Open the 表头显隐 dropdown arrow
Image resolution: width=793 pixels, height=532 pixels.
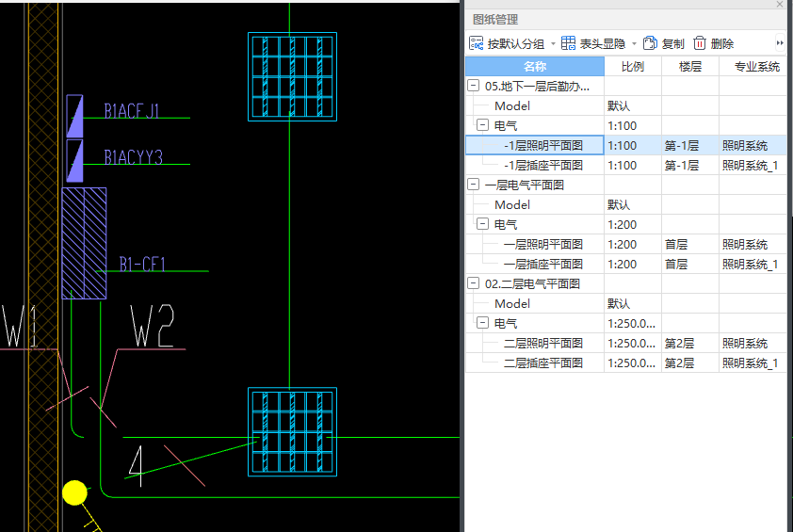click(x=634, y=44)
